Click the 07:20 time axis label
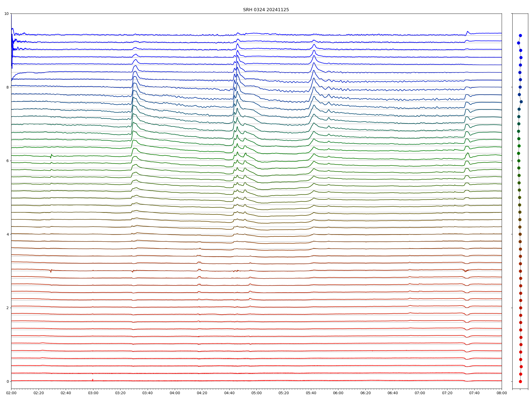This screenshot has height=399, width=532. [447, 393]
